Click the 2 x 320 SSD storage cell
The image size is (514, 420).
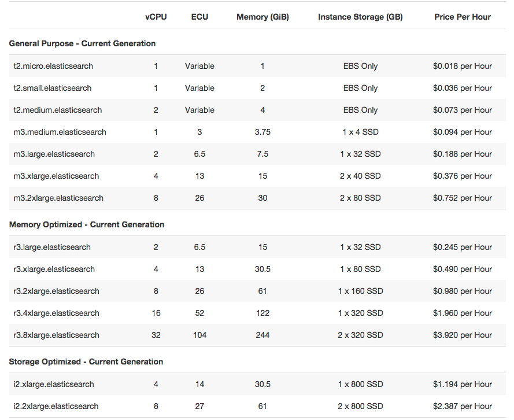point(360,335)
